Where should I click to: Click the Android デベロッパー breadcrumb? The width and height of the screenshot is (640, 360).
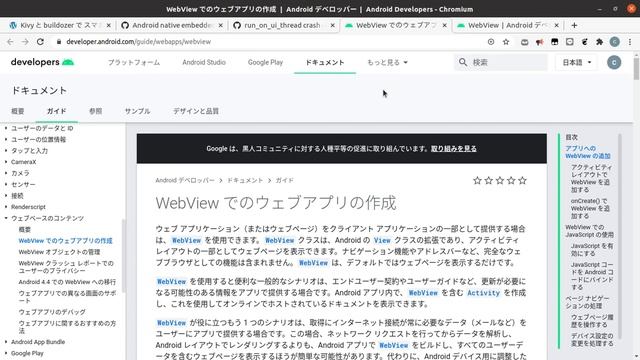pyautogui.click(x=185, y=180)
